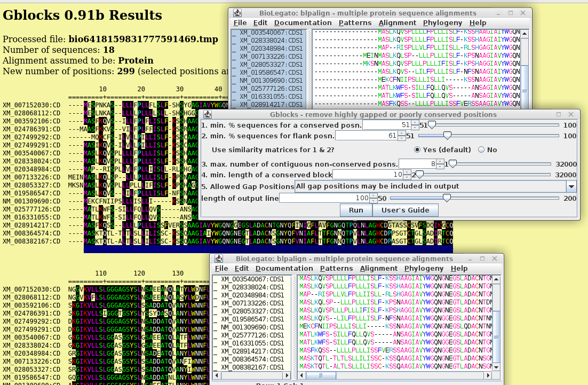Click min. length of conserved block field
The image size is (588, 385).
[368, 175]
